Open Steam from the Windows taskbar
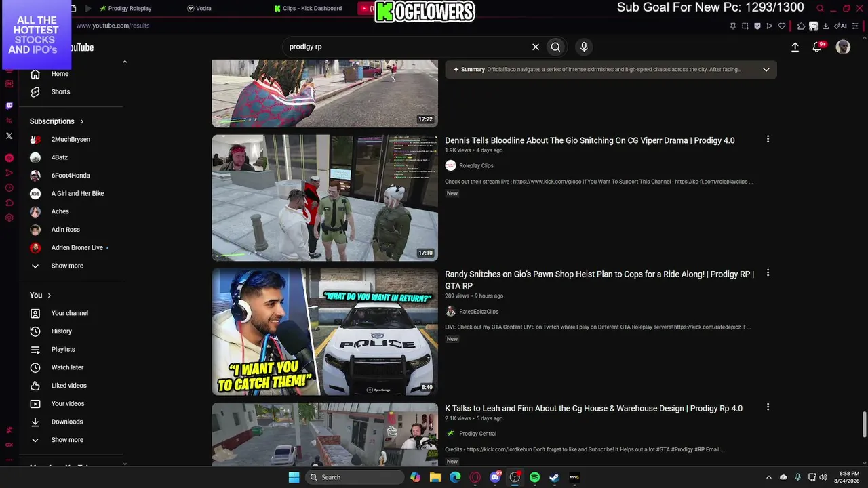 [554, 477]
